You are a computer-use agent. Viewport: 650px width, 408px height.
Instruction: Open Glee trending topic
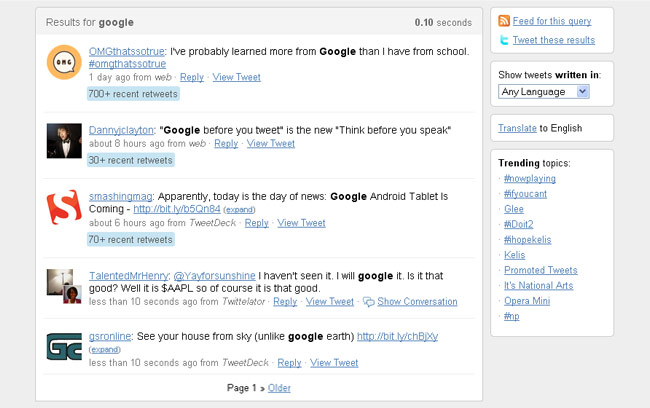(x=514, y=209)
